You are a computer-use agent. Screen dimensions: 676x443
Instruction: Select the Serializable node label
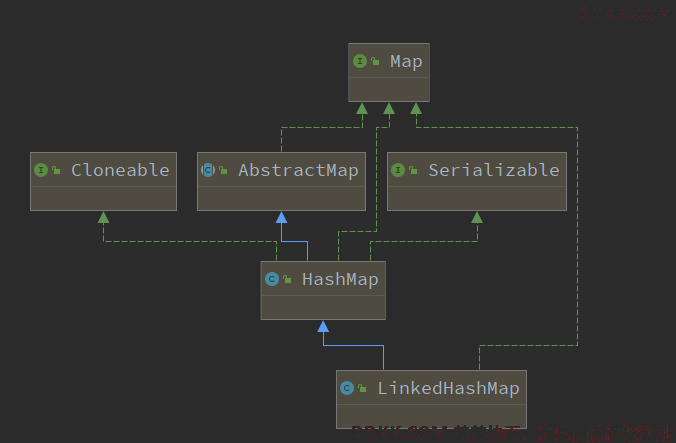pyautogui.click(x=494, y=170)
